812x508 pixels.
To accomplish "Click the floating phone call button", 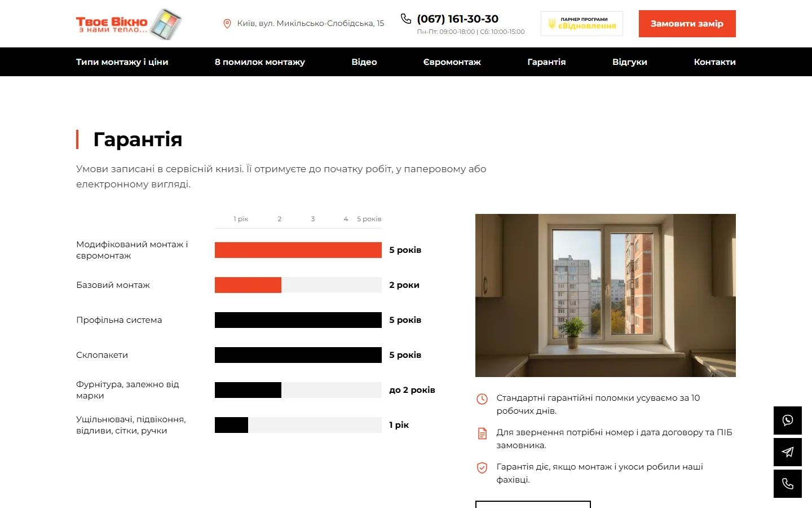I will (x=788, y=484).
